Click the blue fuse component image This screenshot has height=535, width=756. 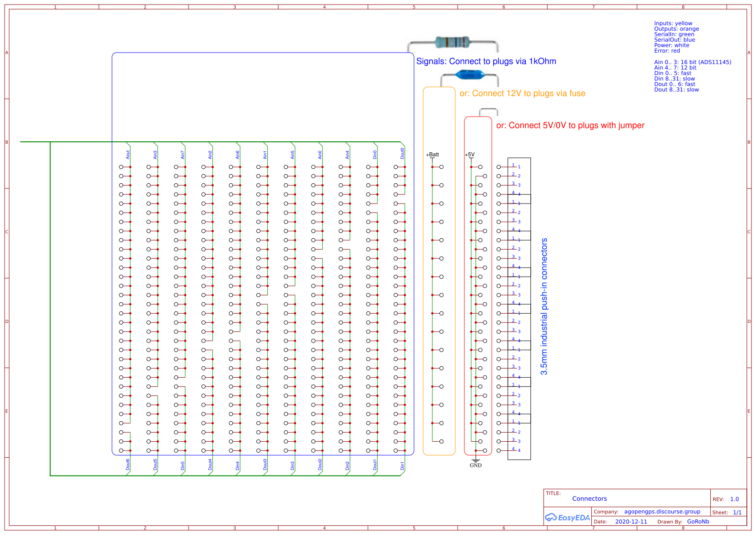469,75
